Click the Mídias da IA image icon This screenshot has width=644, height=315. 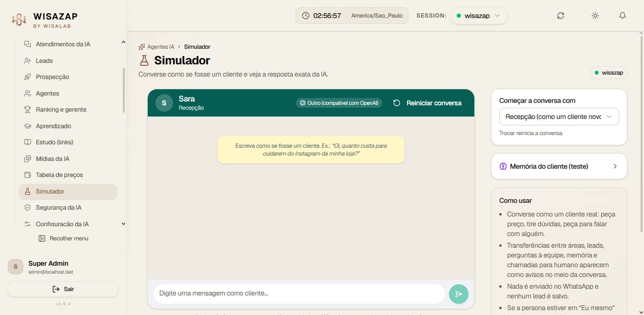pyautogui.click(x=28, y=159)
